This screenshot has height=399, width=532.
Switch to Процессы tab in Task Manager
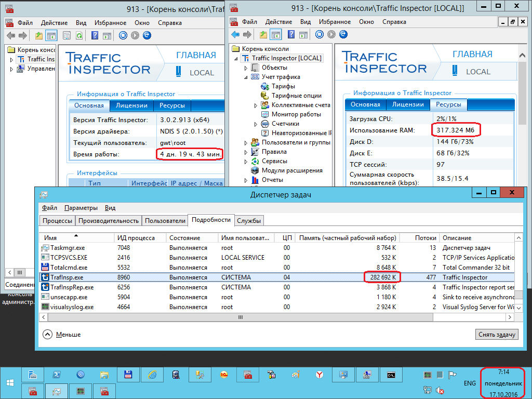coord(57,220)
